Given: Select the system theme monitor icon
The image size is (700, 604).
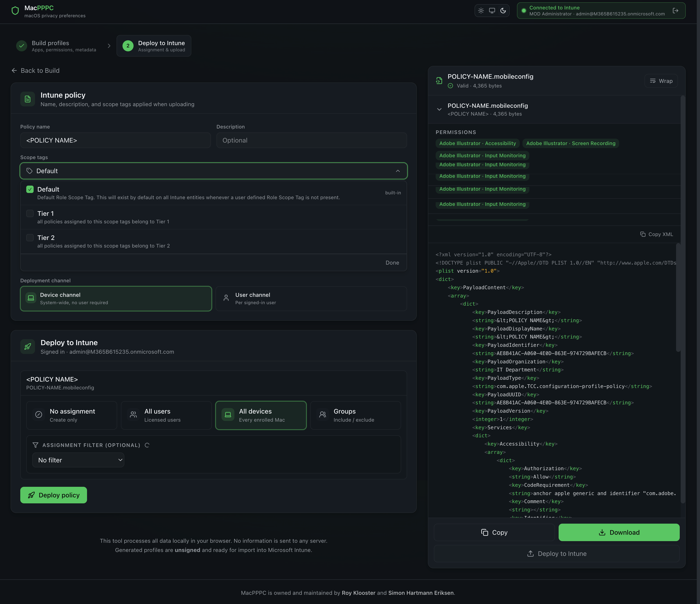Looking at the screenshot, I should coord(492,10).
